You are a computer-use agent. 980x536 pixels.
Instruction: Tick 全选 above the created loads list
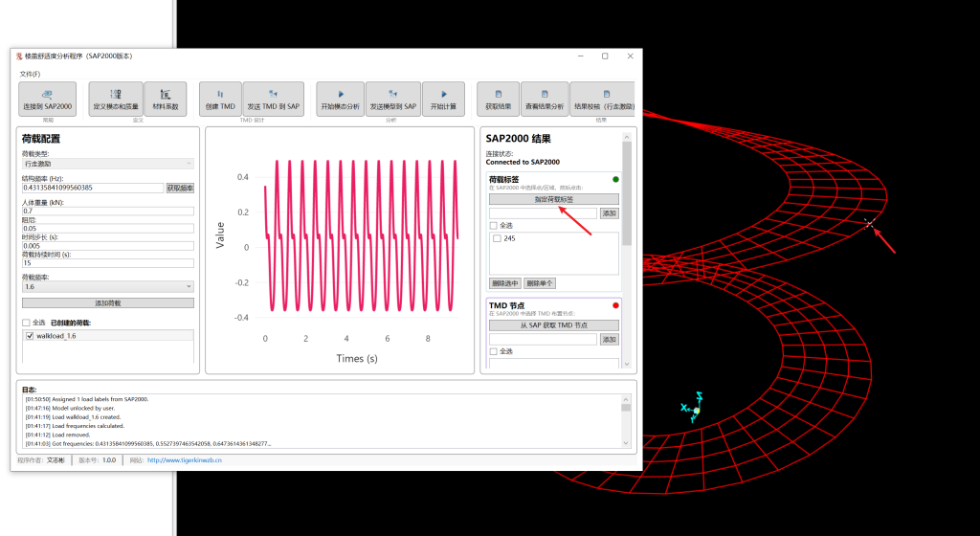tap(27, 323)
